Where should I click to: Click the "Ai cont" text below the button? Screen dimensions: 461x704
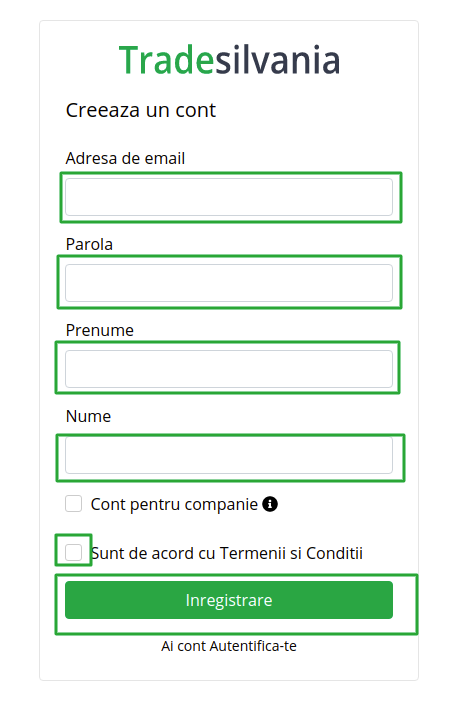tap(184, 646)
